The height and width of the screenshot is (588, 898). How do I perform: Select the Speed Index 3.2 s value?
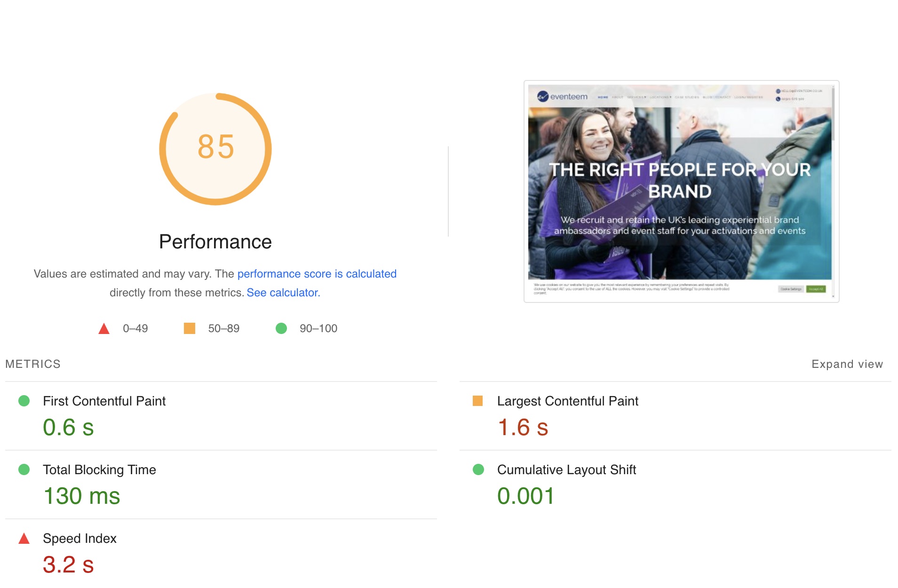tap(68, 564)
